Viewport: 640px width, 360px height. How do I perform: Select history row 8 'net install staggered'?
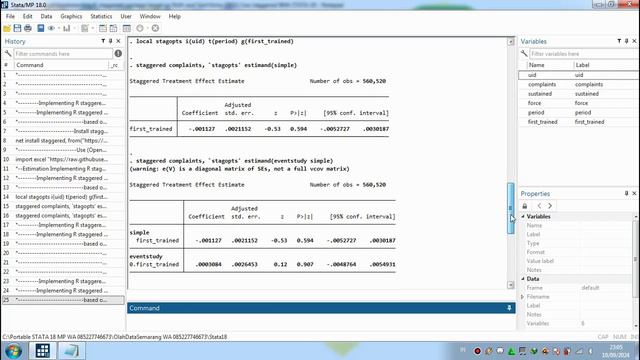coord(63,141)
